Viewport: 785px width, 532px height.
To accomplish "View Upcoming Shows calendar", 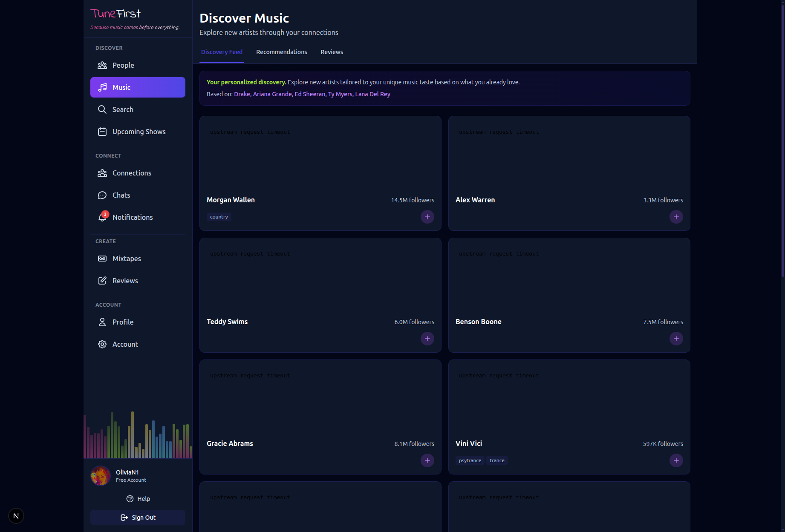I will click(139, 132).
